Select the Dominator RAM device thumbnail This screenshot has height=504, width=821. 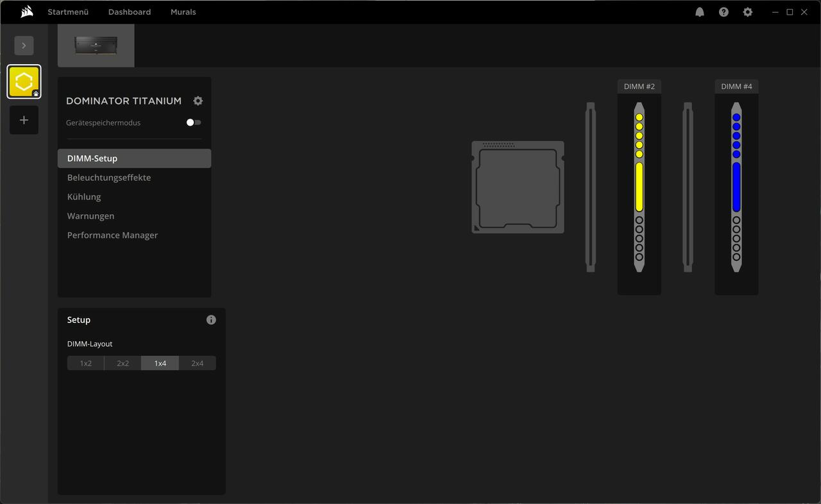coord(96,46)
